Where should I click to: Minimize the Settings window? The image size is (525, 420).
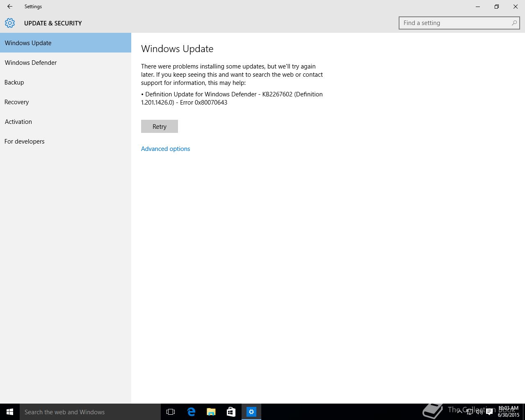click(x=477, y=7)
